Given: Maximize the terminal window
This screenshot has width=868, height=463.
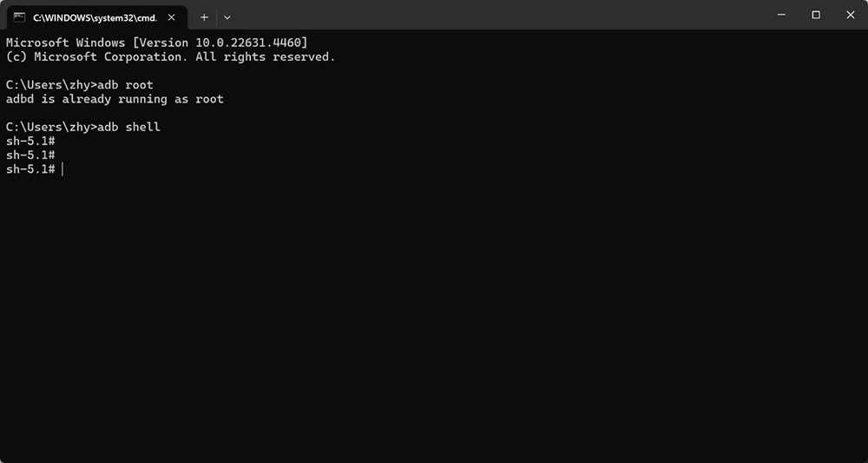Looking at the screenshot, I should point(815,15).
